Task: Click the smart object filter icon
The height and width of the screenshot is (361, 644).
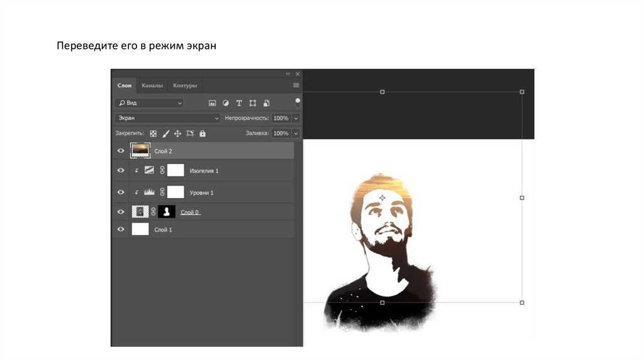Action: (267, 103)
